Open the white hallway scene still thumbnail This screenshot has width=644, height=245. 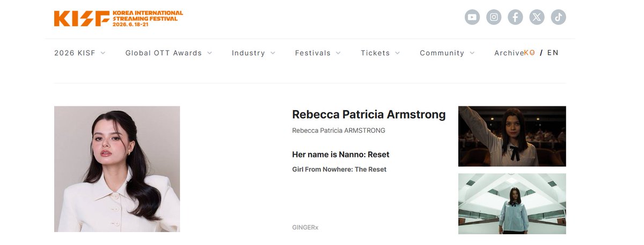512,204
